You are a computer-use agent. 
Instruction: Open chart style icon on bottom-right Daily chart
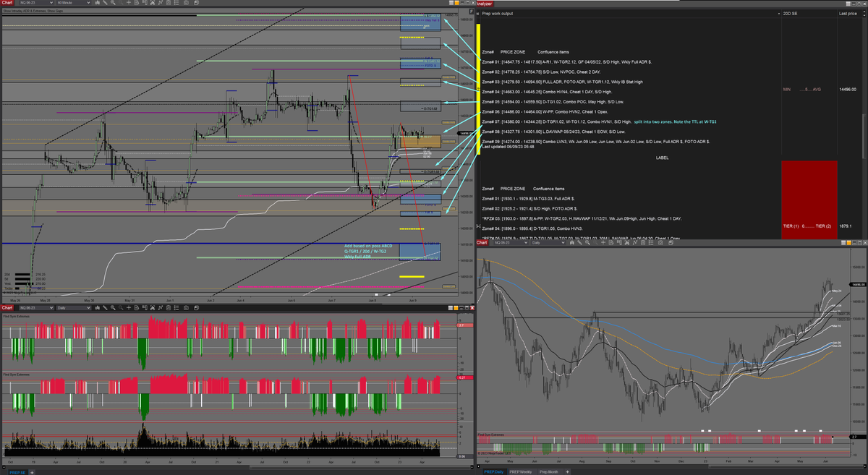coord(572,242)
